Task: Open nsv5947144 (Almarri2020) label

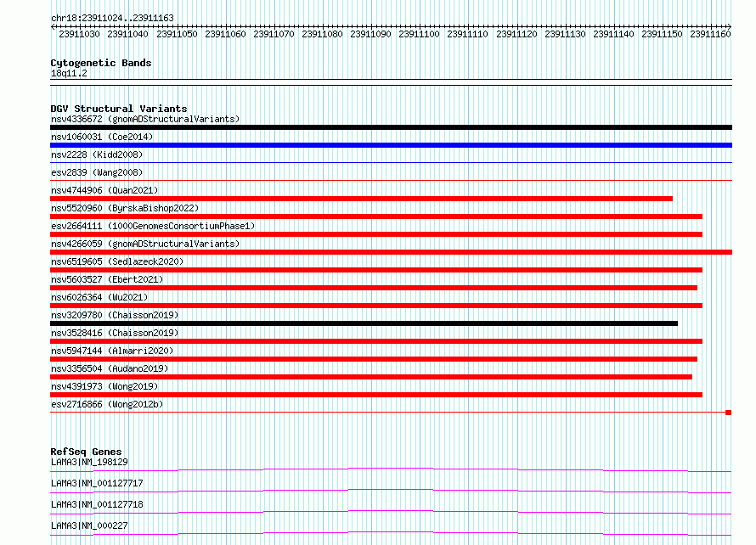Action: pyautogui.click(x=112, y=351)
